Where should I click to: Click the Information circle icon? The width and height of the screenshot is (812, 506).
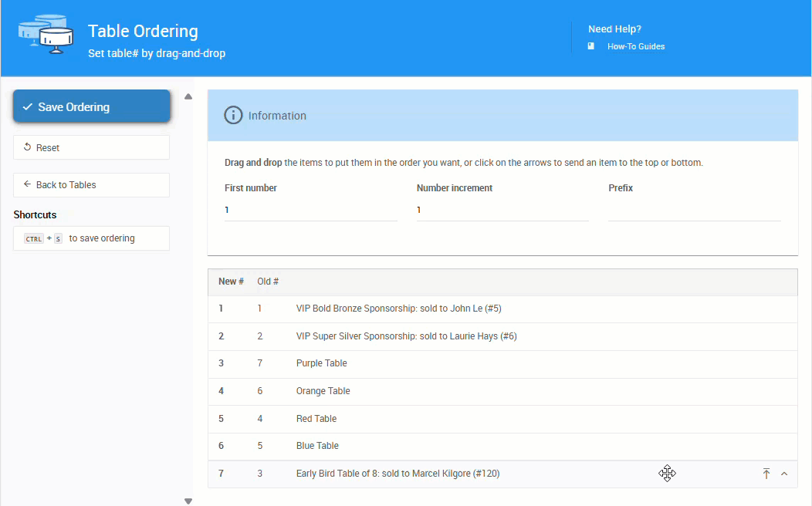232,116
